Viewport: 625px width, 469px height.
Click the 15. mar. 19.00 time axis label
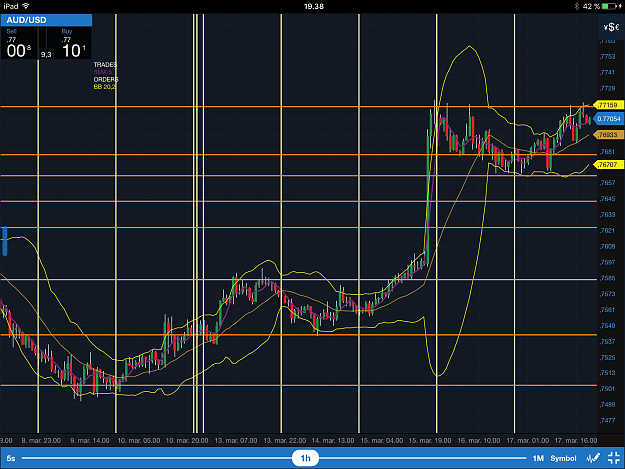430,440
